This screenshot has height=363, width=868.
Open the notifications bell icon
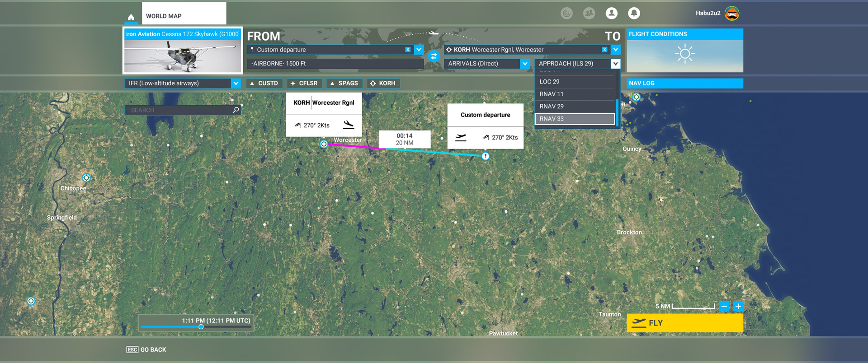634,13
